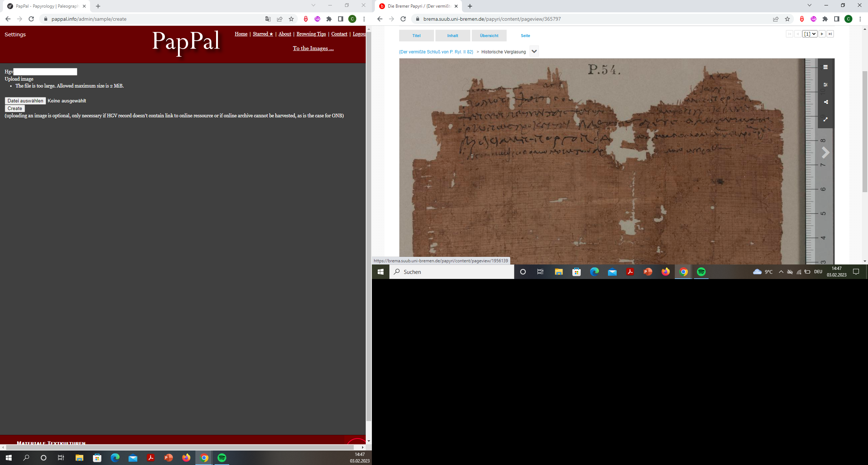Open Firefox from lower taskbar
The width and height of the screenshot is (868, 465).
pos(186,458)
